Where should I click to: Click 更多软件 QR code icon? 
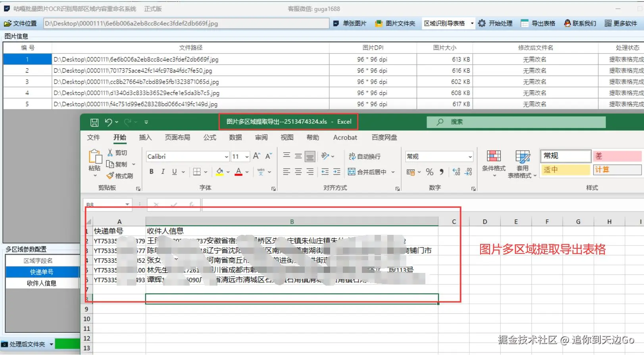(608, 23)
